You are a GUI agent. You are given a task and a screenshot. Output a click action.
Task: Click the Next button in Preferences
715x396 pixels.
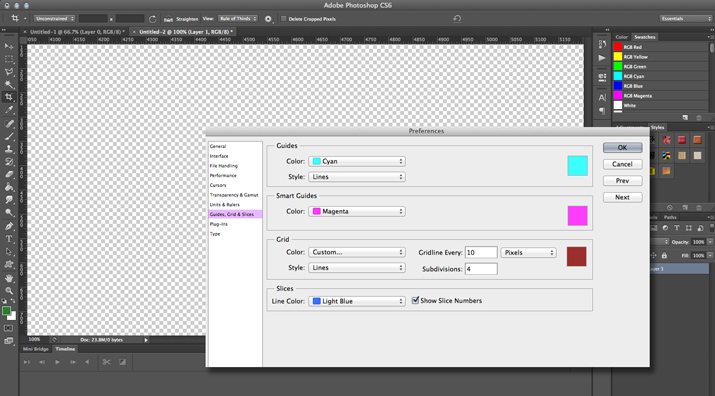622,197
